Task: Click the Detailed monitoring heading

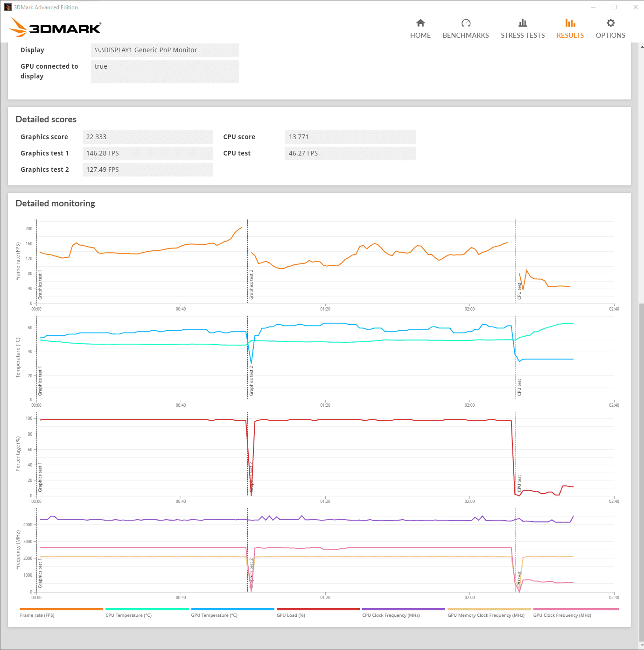Action: pos(56,204)
